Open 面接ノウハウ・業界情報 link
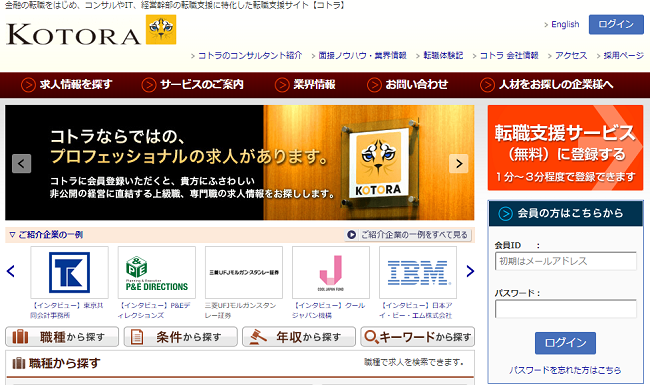 click(362, 56)
